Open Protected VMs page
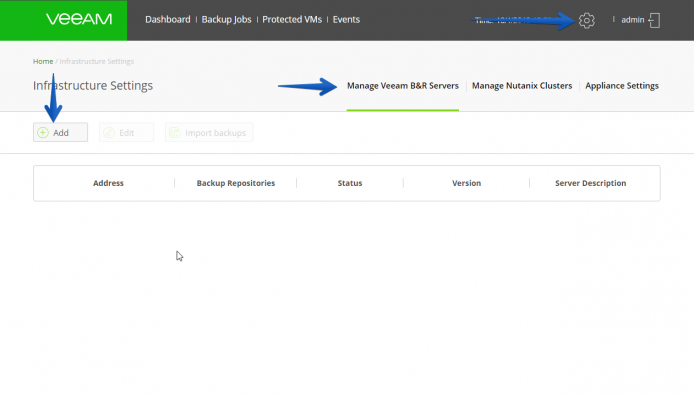This screenshot has height=395, width=694. coord(292,19)
